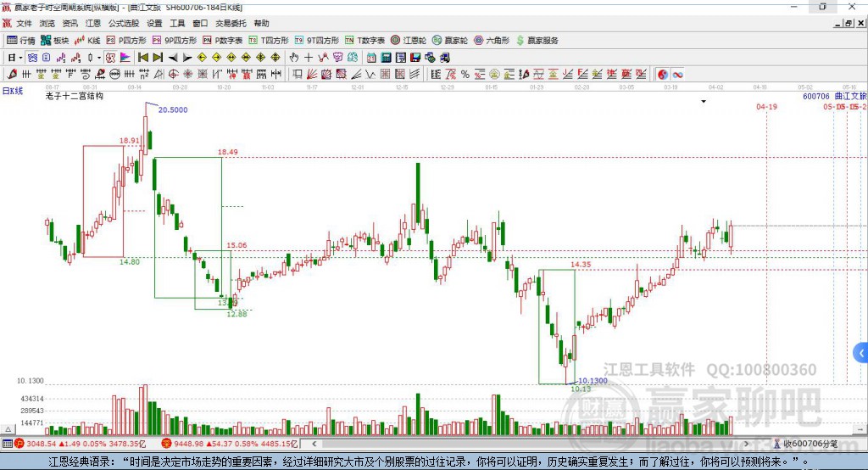Click the grid icon in status bar

[7, 444]
